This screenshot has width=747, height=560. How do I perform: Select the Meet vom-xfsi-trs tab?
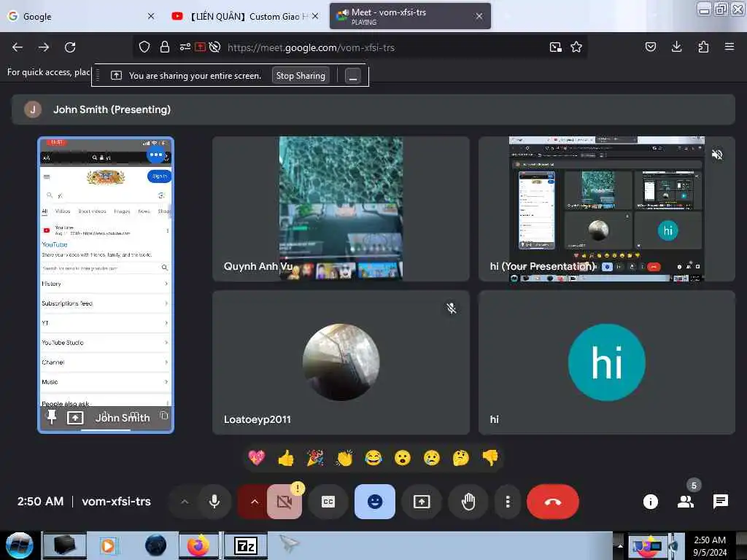[410, 16]
